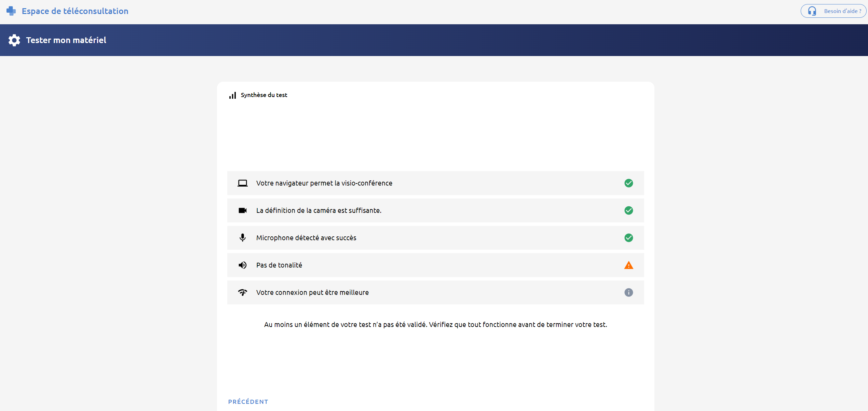Select Votre connexion peut être meilleure text
The width and height of the screenshot is (868, 411).
click(x=312, y=292)
